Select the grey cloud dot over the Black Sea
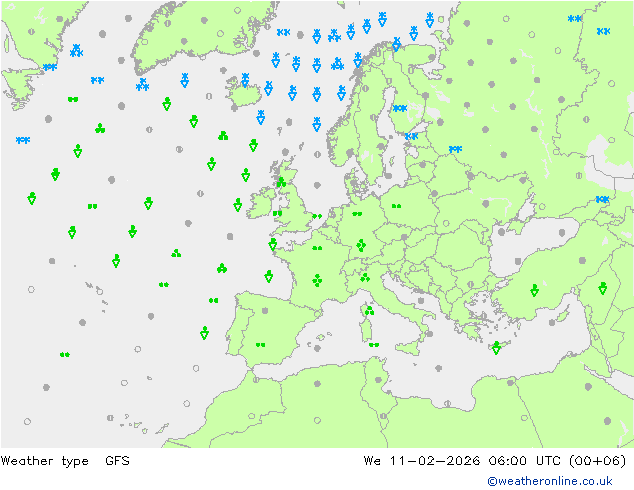The width and height of the screenshot is (634, 490). pos(562,232)
